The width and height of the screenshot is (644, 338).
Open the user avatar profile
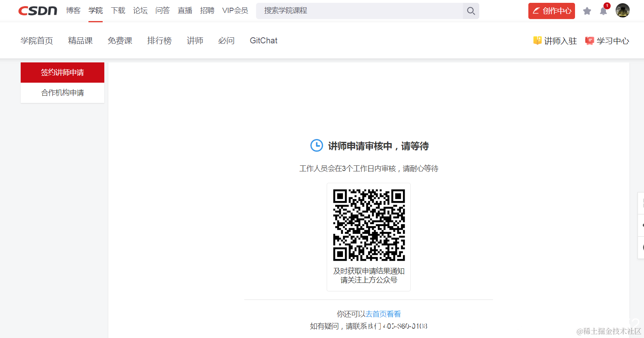pos(622,11)
